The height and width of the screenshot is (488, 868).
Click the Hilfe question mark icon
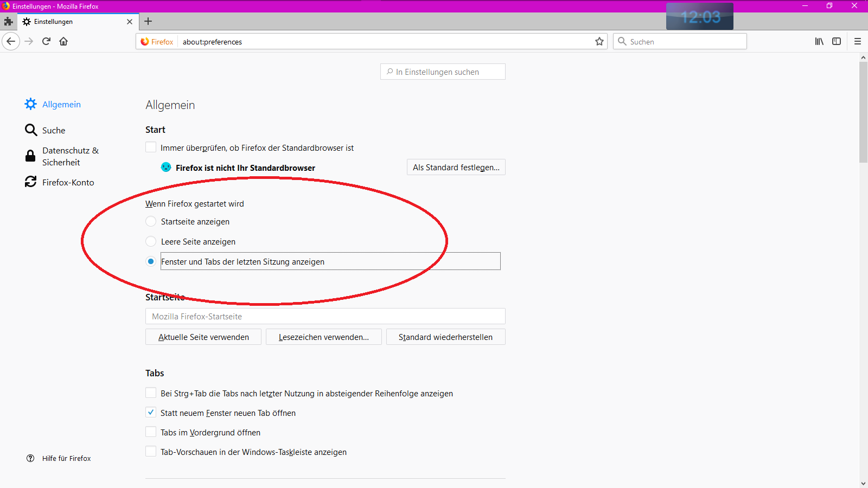[30, 459]
